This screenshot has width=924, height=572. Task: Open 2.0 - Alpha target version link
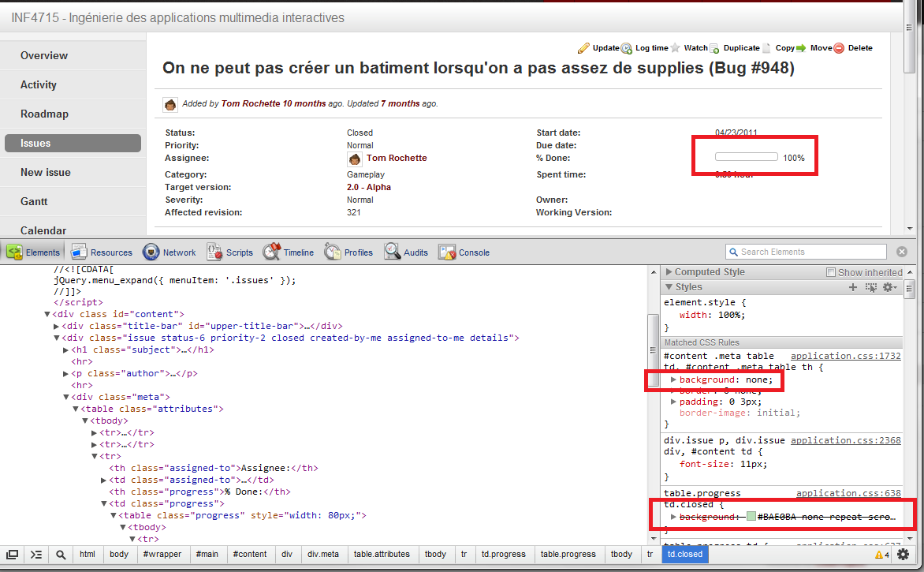pyautogui.click(x=369, y=187)
